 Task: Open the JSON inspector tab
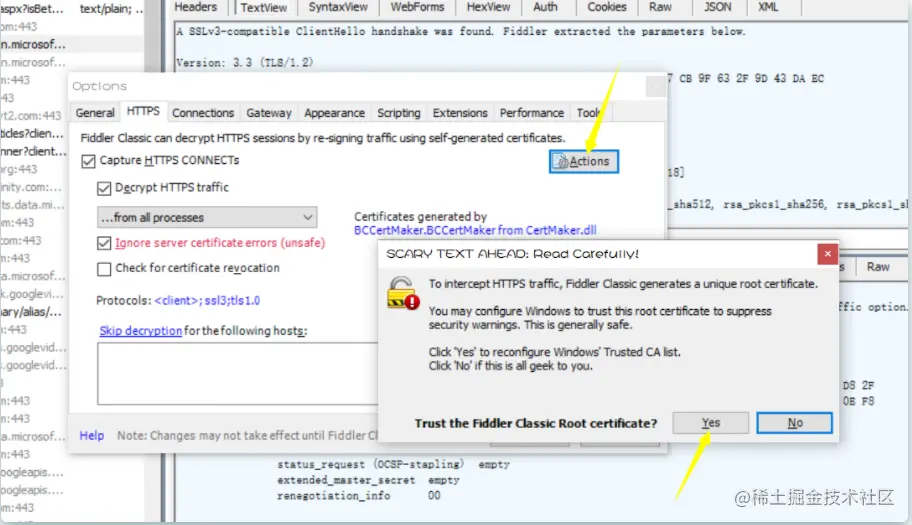(x=718, y=7)
